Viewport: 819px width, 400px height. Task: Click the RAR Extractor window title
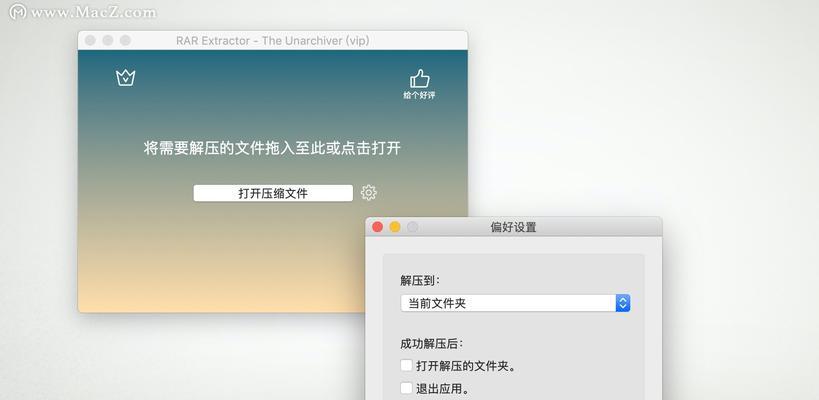pos(273,41)
